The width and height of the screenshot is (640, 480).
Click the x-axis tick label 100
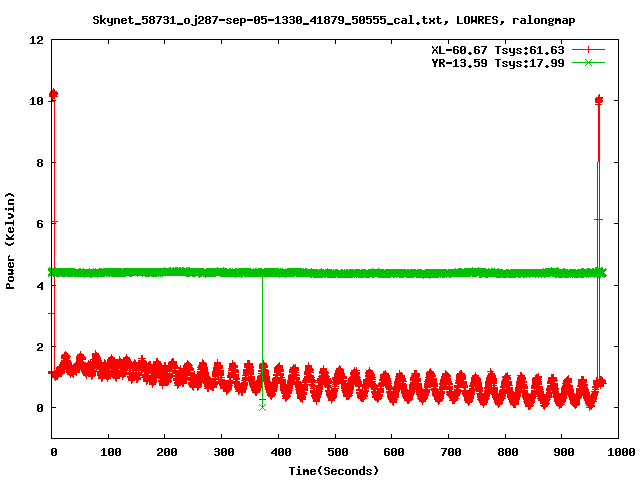click(x=111, y=452)
